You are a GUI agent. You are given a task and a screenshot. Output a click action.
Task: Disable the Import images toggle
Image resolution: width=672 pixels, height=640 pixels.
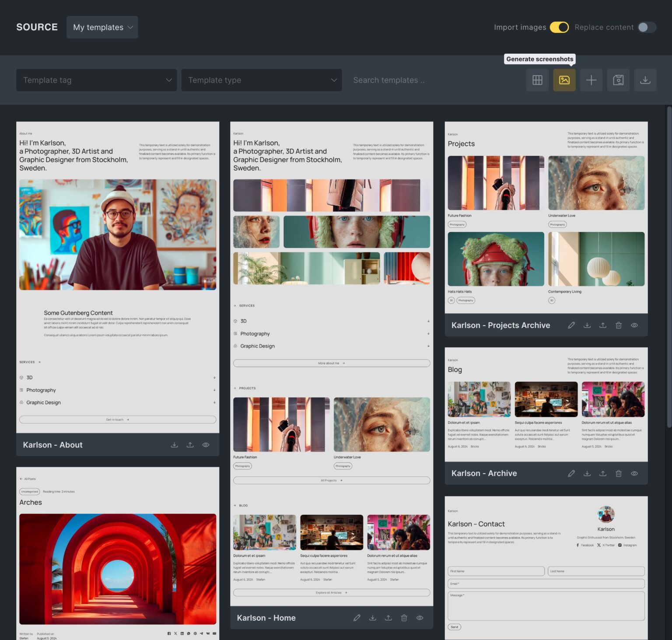click(559, 27)
